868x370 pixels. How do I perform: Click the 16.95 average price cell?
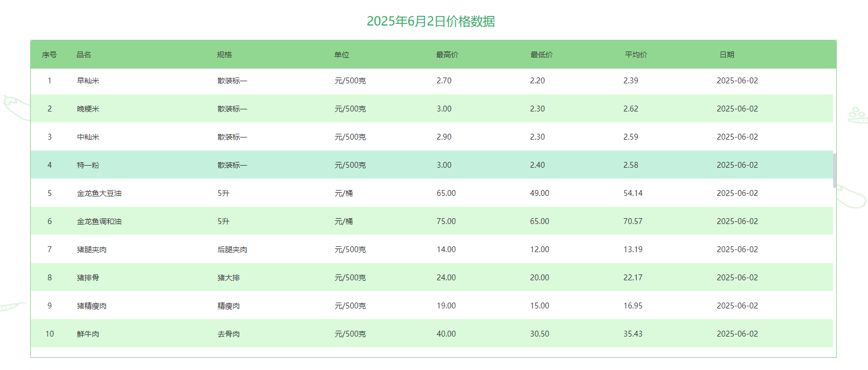pos(633,306)
